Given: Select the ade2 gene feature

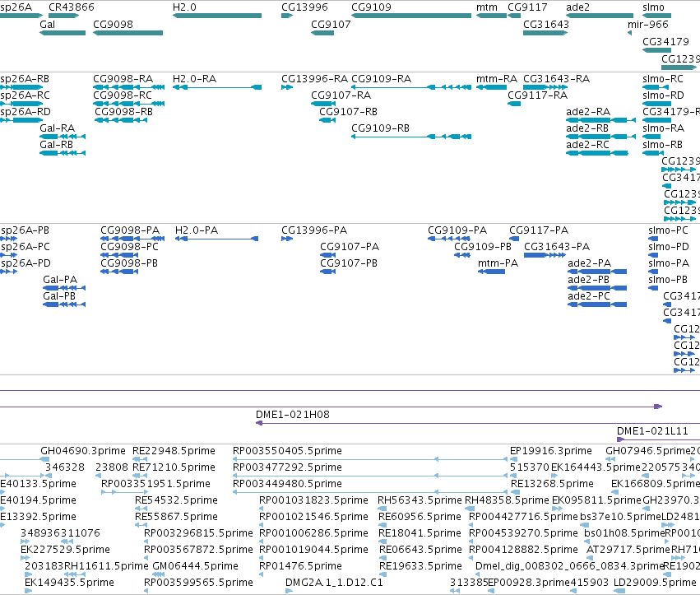Looking at the screenshot, I should tap(600, 16).
